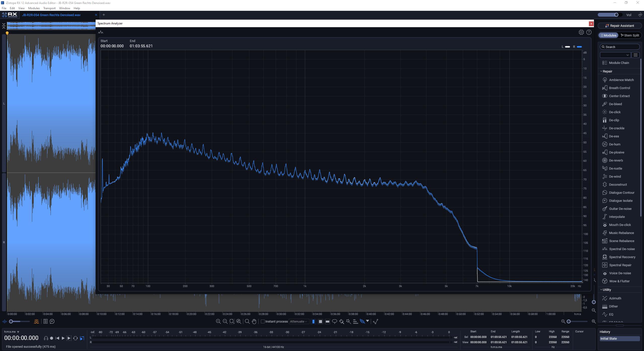Switch to the Stem Split tab
The height and width of the screenshot is (351, 644).
[630, 35]
